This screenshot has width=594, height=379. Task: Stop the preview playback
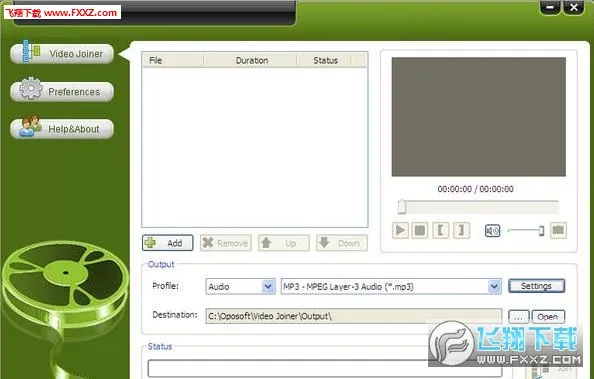click(420, 230)
